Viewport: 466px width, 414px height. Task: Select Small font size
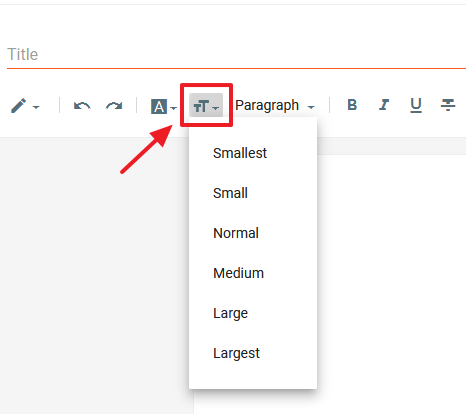point(253,193)
